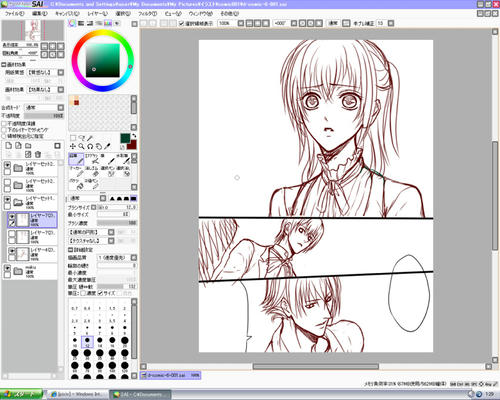Toggle selection source checkbox
The width and height of the screenshot is (500, 400).
point(4,136)
